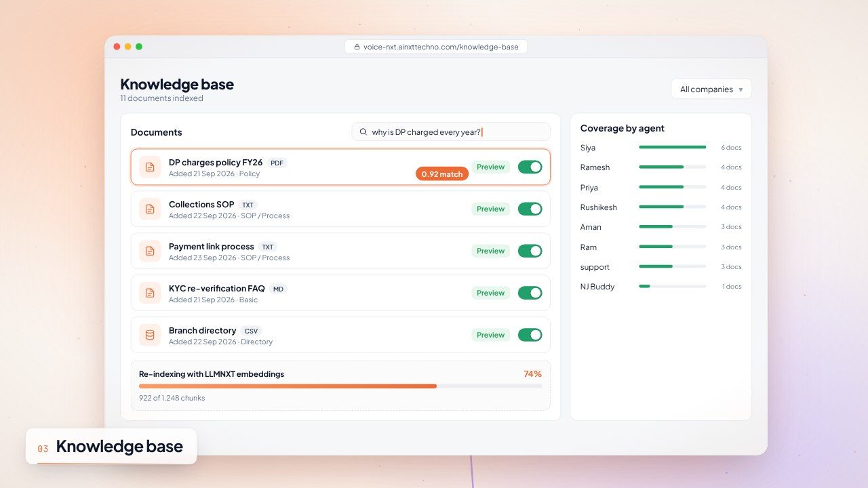Open Preview for Branch directory
This screenshot has width=868, height=488.
[x=490, y=335]
